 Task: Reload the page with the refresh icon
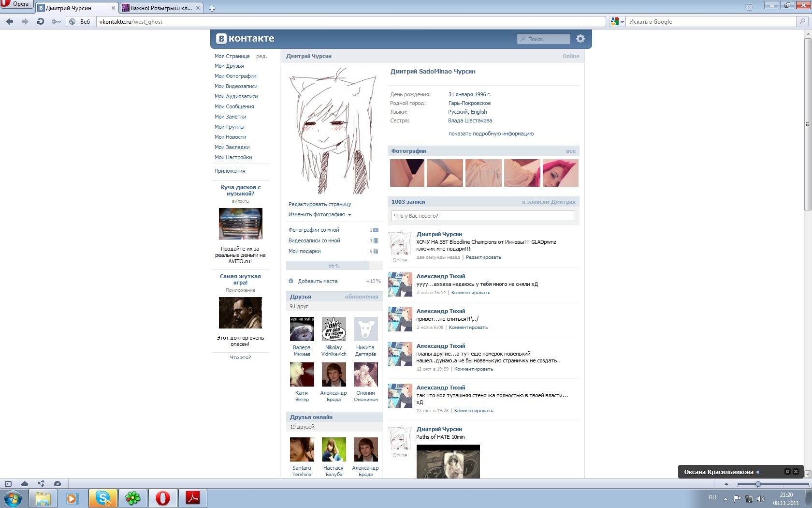coord(41,22)
